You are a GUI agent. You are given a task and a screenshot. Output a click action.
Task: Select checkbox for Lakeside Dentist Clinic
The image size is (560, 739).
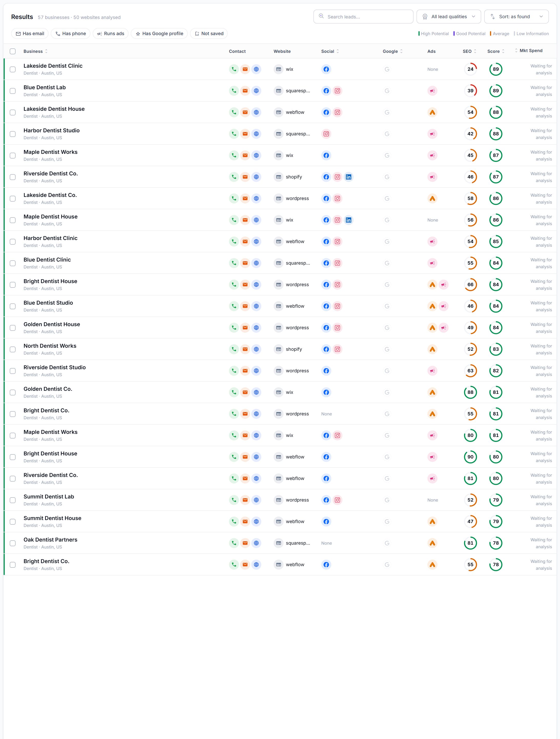click(x=13, y=69)
